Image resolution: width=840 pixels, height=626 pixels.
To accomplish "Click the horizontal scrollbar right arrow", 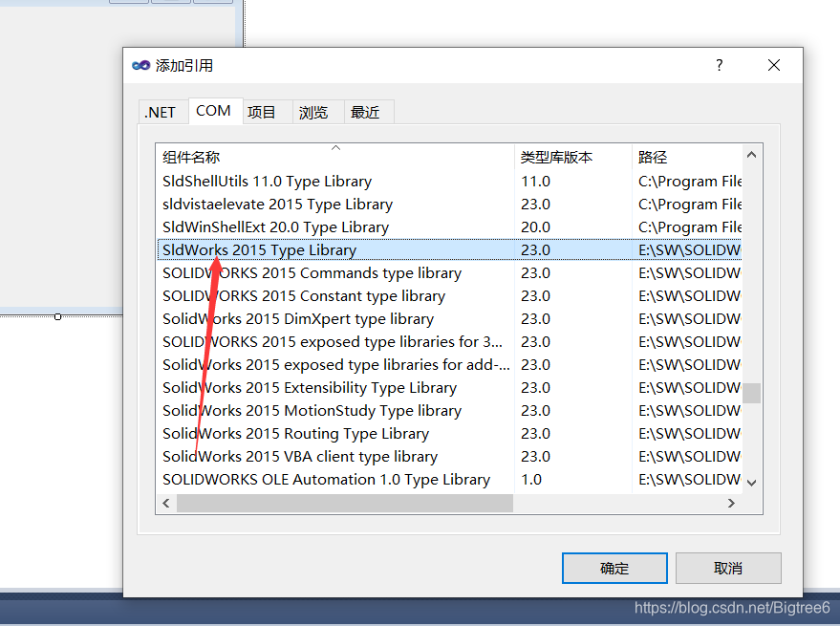I will 731,504.
